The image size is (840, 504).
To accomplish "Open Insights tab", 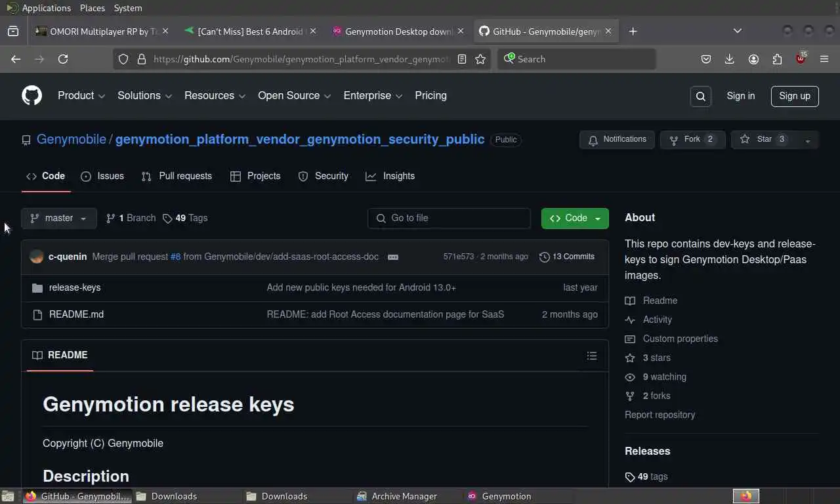I will pyautogui.click(x=390, y=177).
